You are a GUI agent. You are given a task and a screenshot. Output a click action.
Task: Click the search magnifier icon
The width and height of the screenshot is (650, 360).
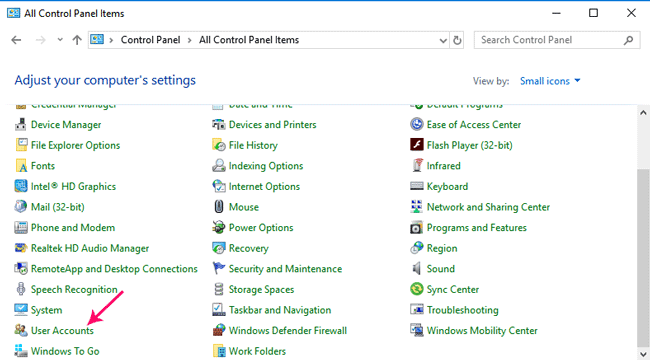coord(628,40)
